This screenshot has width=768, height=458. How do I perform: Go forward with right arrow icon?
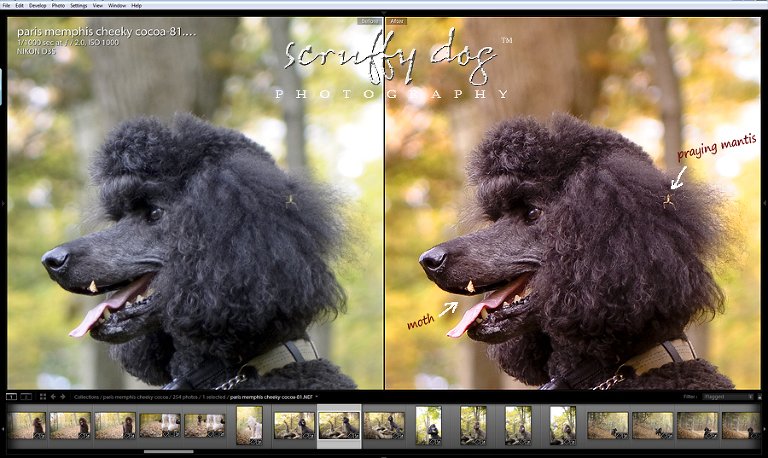(x=62, y=397)
